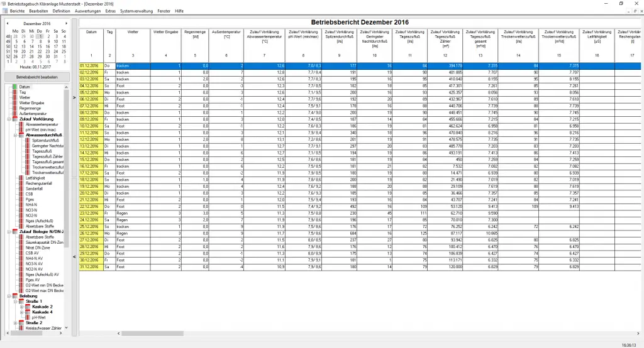Image resolution: width=644 pixels, height=348 pixels.
Task: Collapse the Abwasserdurchfluß tree node
Action: tap(14, 134)
